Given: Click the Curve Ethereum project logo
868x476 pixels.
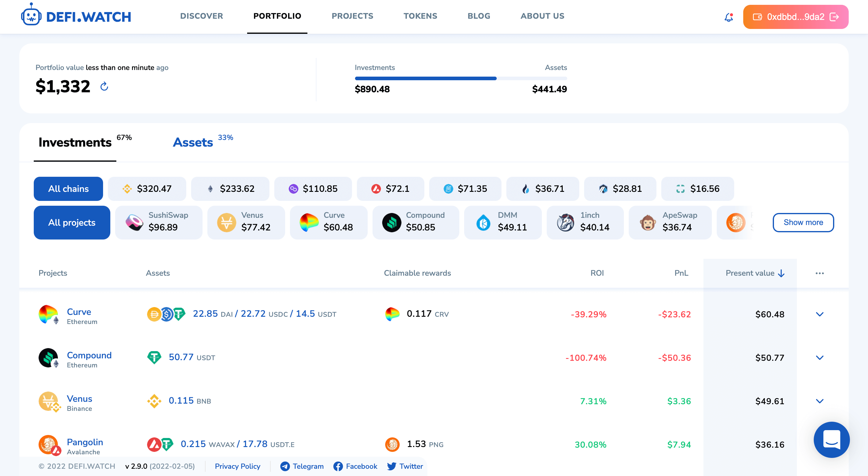Looking at the screenshot, I should pos(49,315).
